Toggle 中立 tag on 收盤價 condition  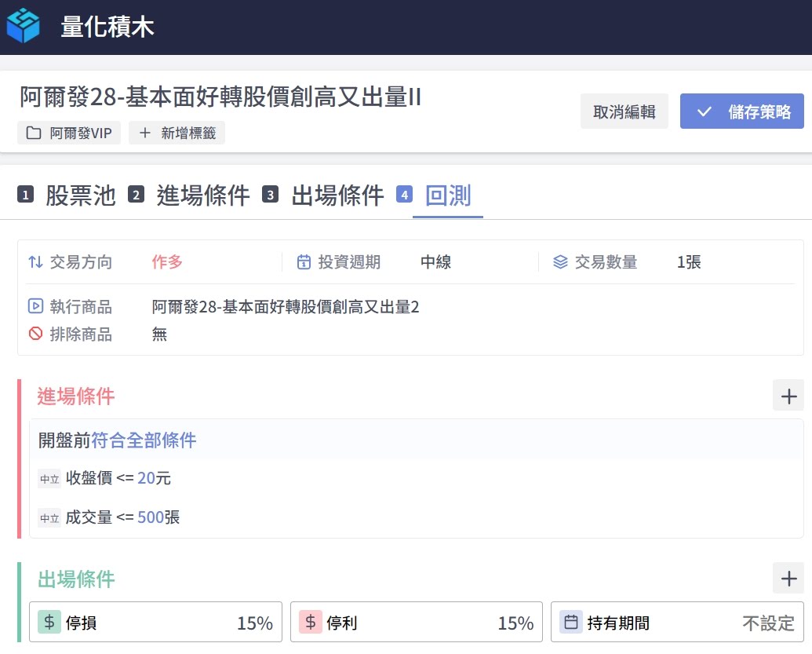(x=49, y=479)
